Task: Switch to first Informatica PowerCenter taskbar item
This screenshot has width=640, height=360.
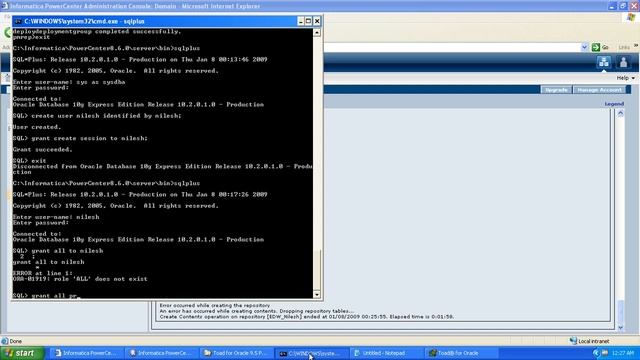Action: (86, 353)
